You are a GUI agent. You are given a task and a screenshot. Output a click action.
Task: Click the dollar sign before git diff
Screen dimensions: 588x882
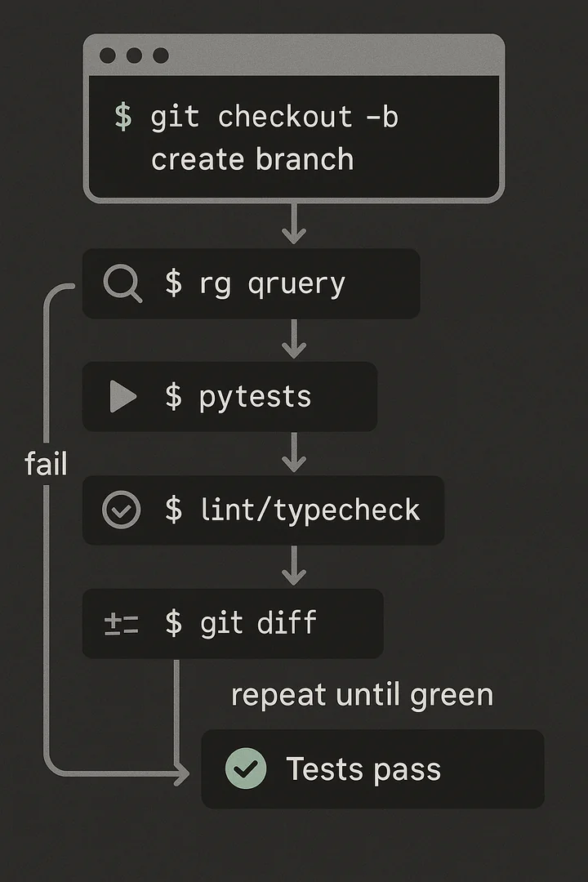point(174,623)
